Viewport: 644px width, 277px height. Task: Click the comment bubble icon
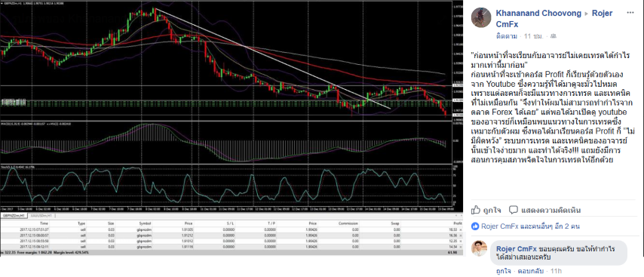pyautogui.click(x=513, y=210)
